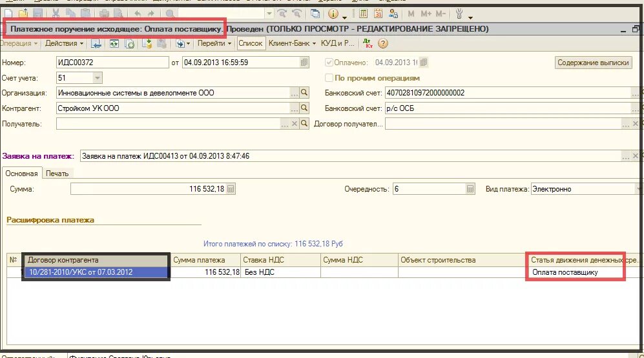Click the Windows list icon in top toolbar
The image size is (644, 358).
click(315, 14)
